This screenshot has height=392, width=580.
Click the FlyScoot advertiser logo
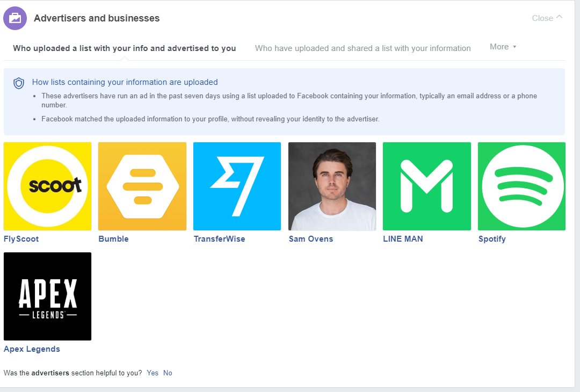pyautogui.click(x=47, y=186)
